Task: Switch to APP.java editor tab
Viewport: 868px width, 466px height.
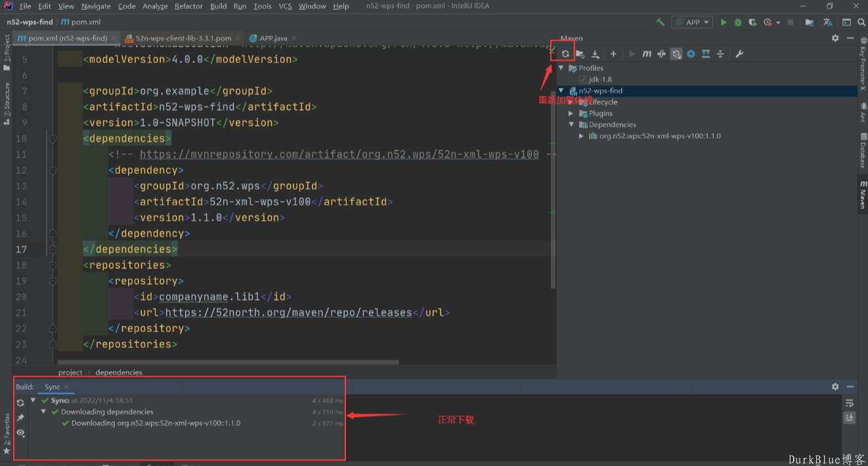Action: pos(273,38)
